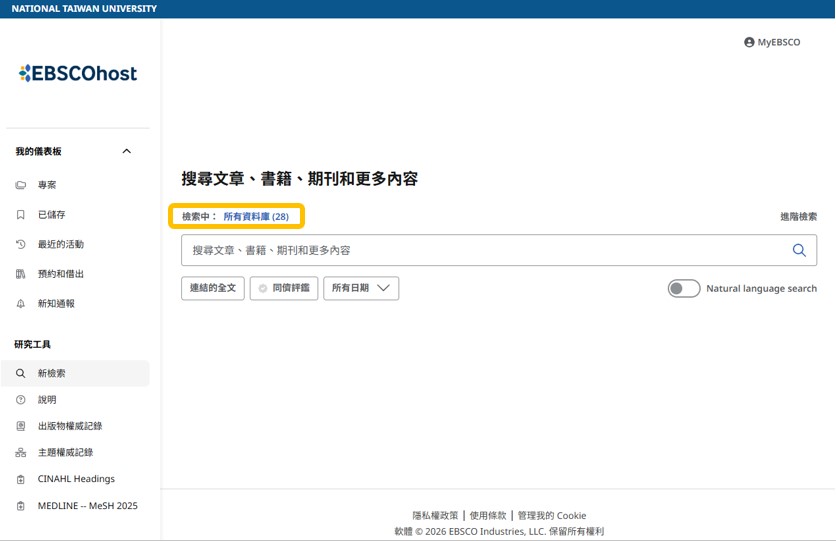Click the 說明 help icon

[21, 400]
